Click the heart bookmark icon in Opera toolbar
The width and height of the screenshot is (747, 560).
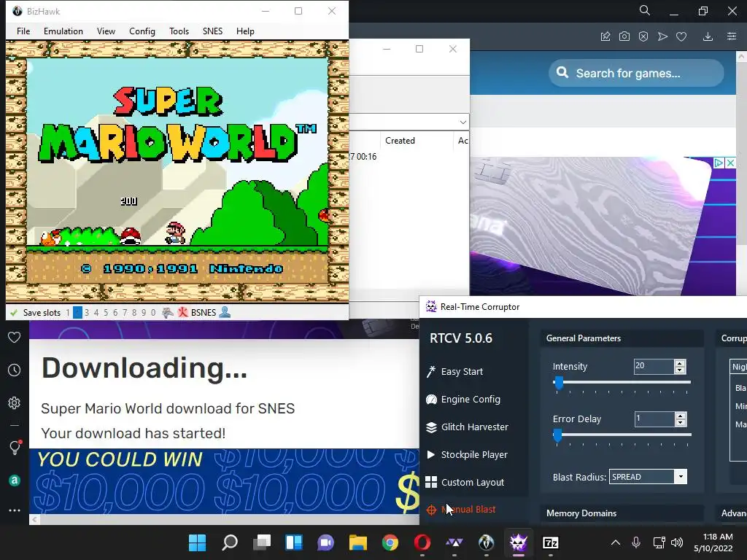click(681, 36)
